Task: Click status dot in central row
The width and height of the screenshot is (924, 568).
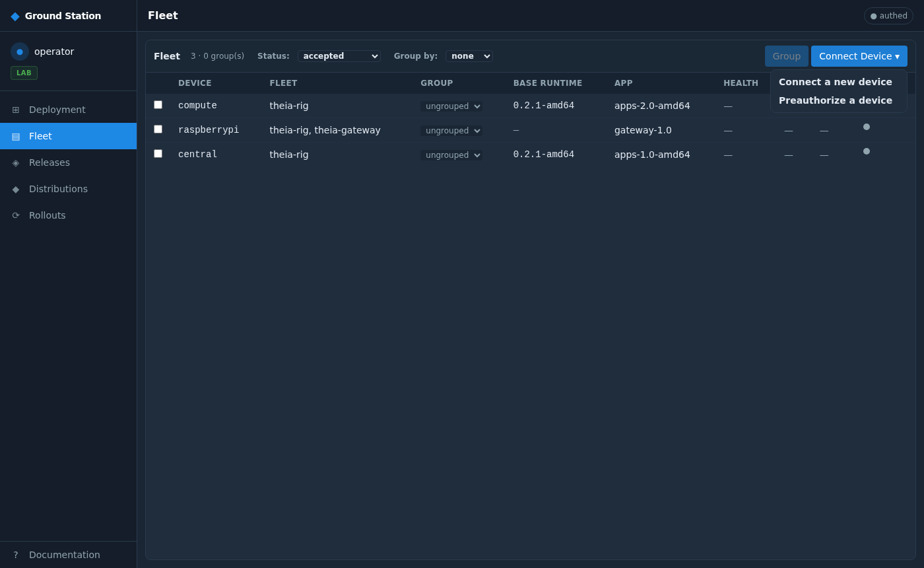Action: (x=867, y=151)
